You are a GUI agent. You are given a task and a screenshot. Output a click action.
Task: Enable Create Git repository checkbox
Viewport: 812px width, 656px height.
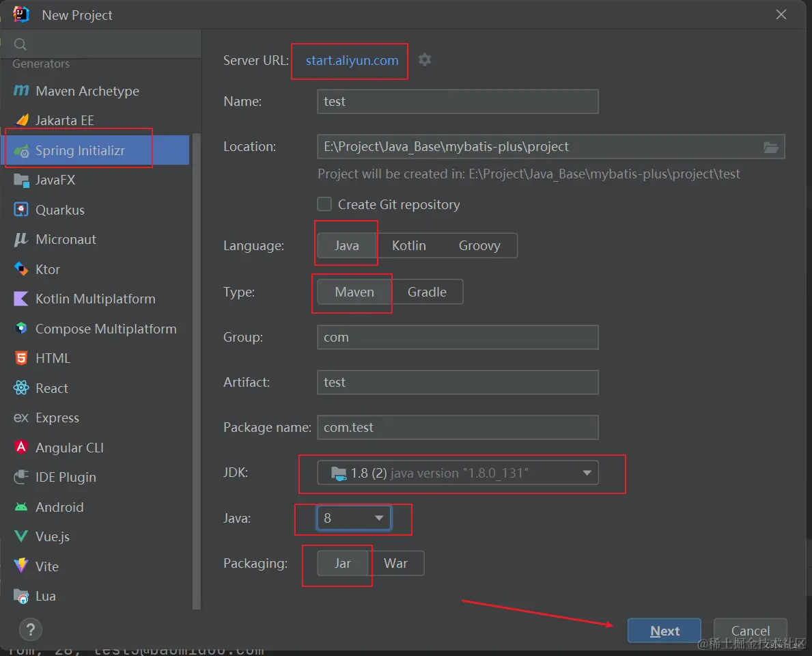[x=324, y=204]
